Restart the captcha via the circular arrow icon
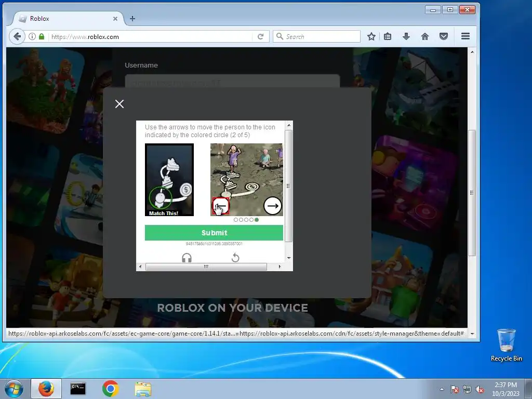The height and width of the screenshot is (399, 532). coord(235,258)
